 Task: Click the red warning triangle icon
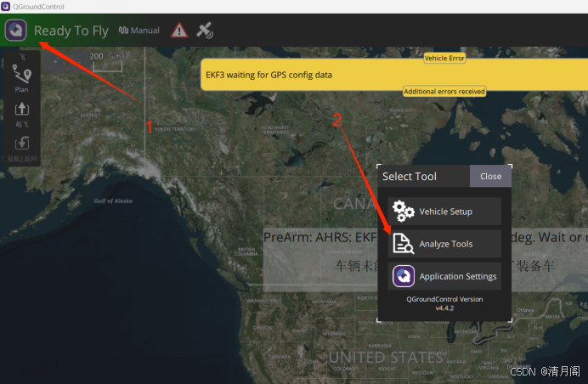(179, 30)
